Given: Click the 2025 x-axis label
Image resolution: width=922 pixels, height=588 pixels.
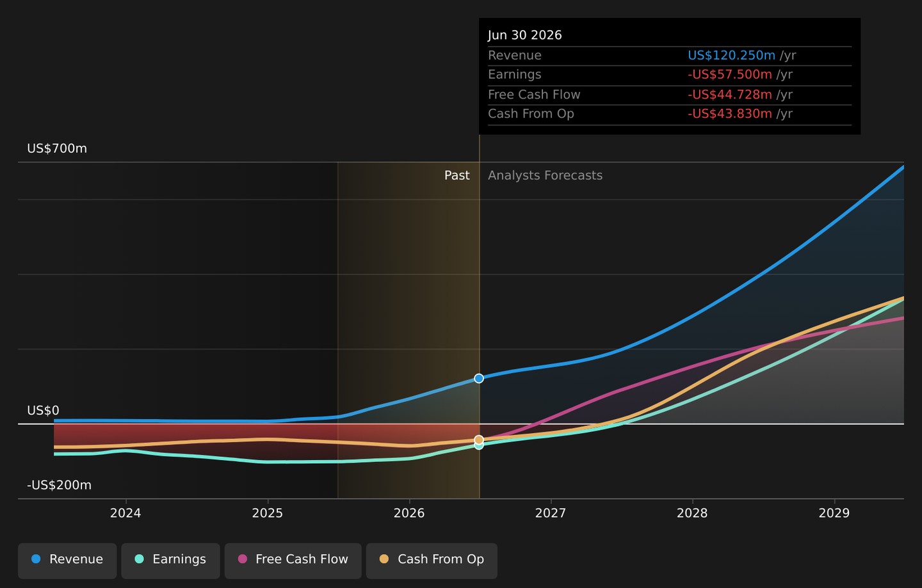Looking at the screenshot, I should (268, 513).
